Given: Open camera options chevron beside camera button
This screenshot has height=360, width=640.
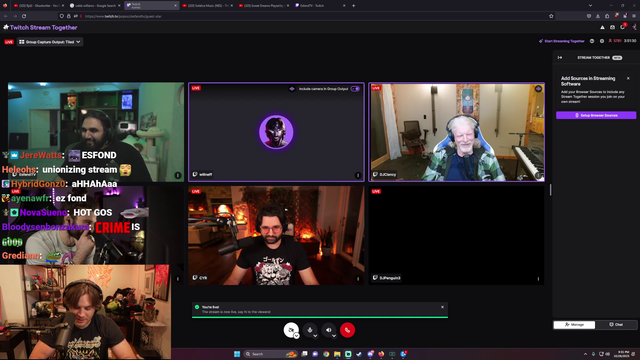Looking at the screenshot, I should click(297, 336).
